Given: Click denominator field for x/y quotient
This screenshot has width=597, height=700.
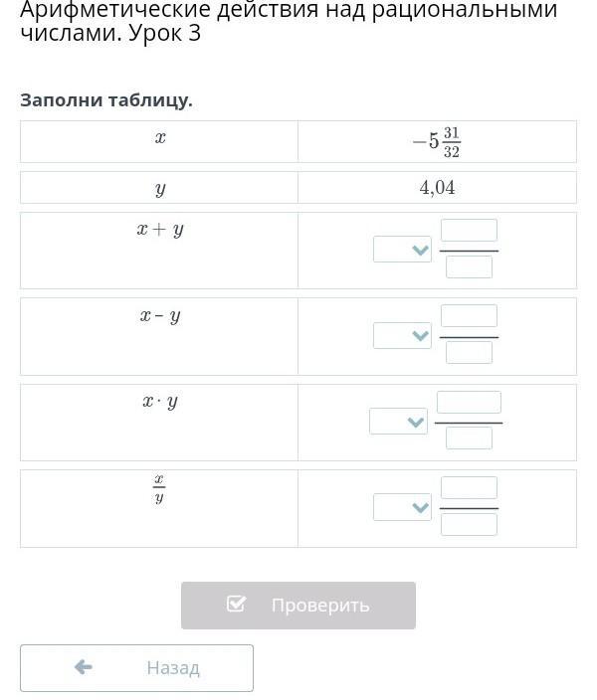Looking at the screenshot, I should [469, 524].
